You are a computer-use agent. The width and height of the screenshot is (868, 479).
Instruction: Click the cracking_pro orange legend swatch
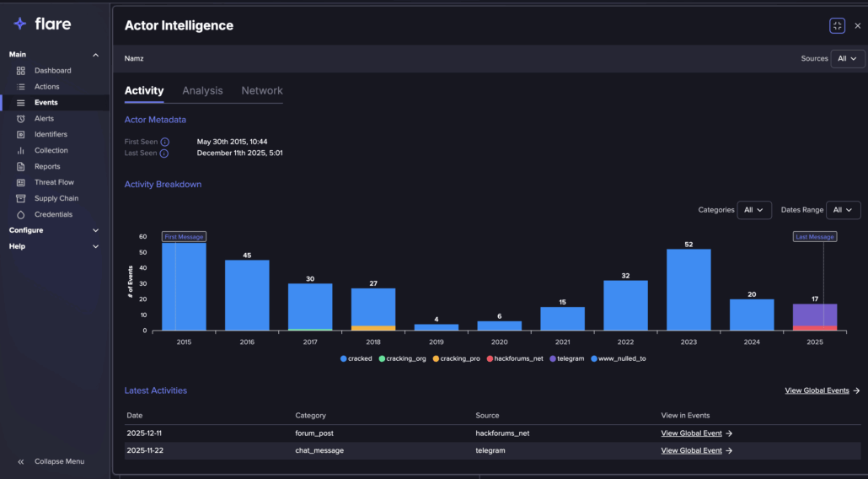click(437, 359)
